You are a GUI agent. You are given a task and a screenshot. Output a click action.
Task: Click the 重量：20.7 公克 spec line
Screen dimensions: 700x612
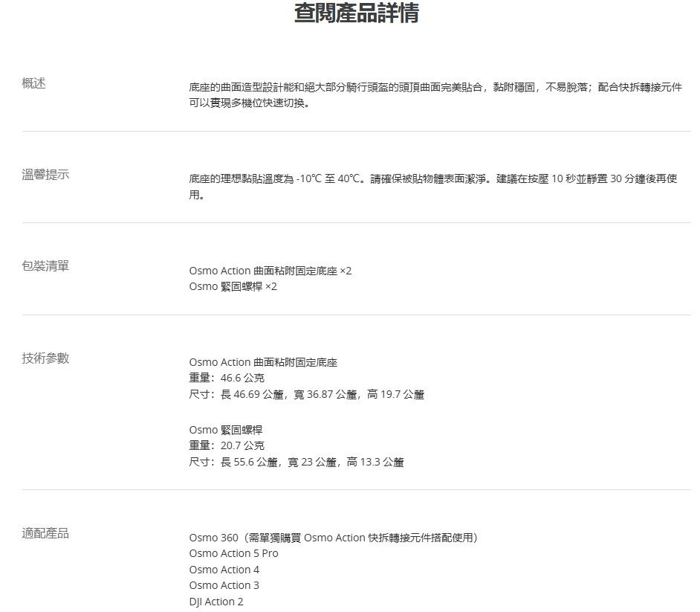tap(227, 445)
